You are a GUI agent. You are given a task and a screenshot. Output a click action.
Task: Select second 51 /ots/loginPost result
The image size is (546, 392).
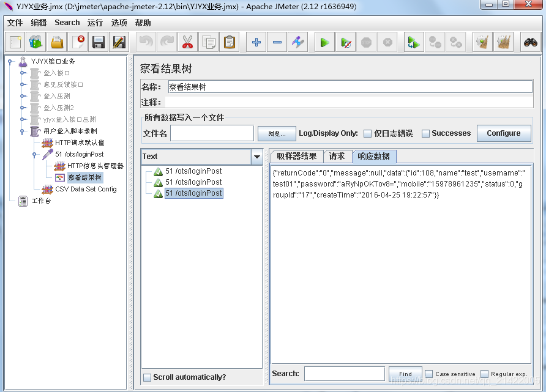pos(193,182)
